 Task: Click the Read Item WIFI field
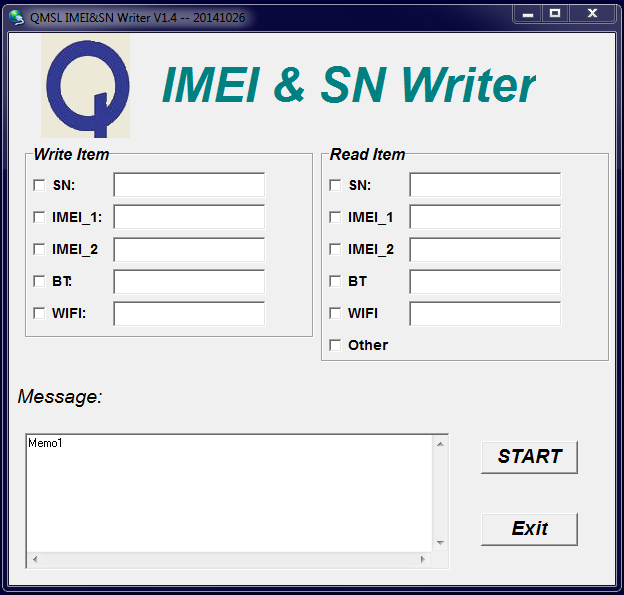[485, 314]
